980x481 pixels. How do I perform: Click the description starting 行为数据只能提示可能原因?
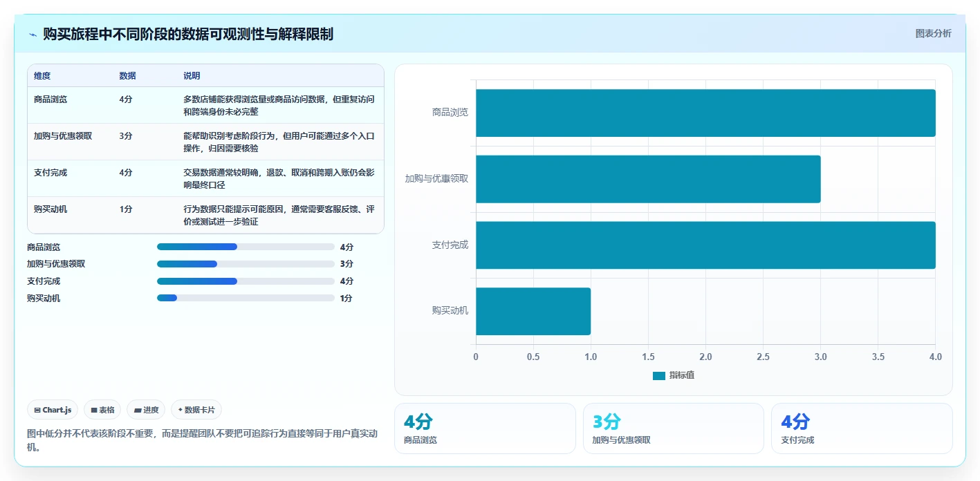[x=279, y=215]
